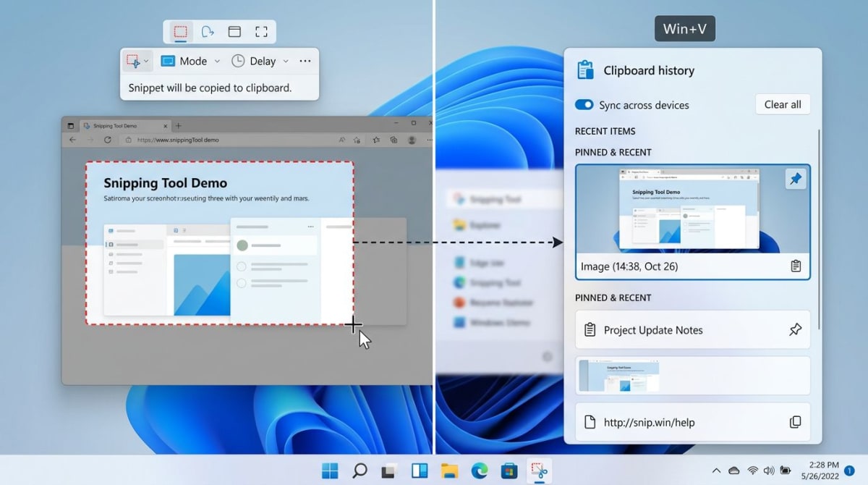The height and width of the screenshot is (485, 868).
Task: Unpin the pinned image clipboard item
Action: coord(796,179)
